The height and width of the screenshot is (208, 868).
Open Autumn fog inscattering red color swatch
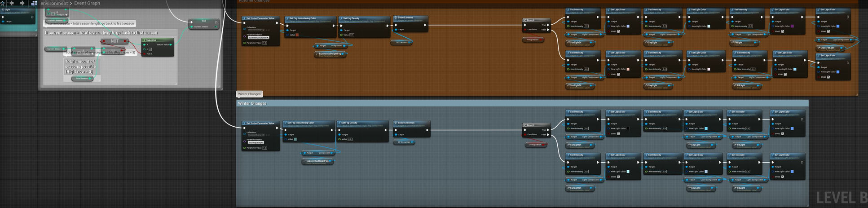(x=297, y=35)
